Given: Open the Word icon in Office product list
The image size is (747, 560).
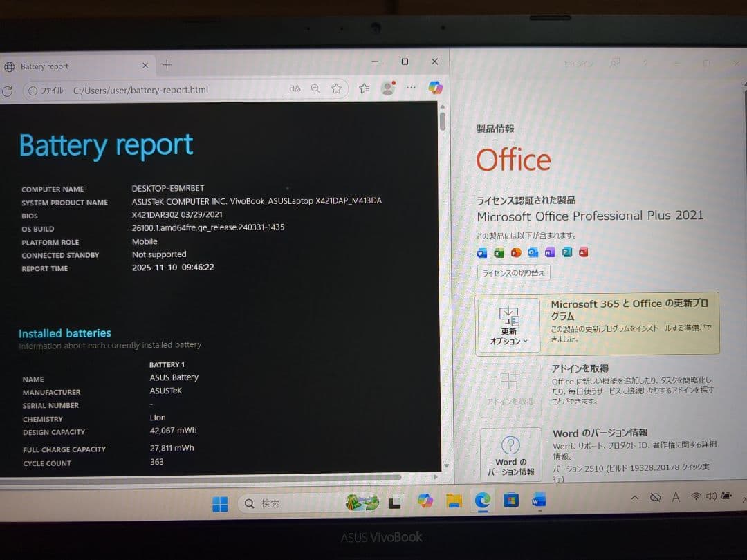Looking at the screenshot, I should pyautogui.click(x=481, y=252).
